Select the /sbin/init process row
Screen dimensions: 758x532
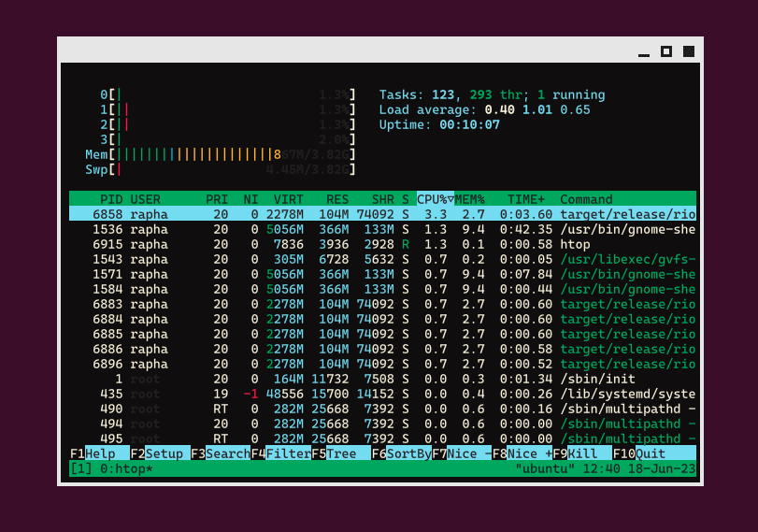(x=382, y=380)
